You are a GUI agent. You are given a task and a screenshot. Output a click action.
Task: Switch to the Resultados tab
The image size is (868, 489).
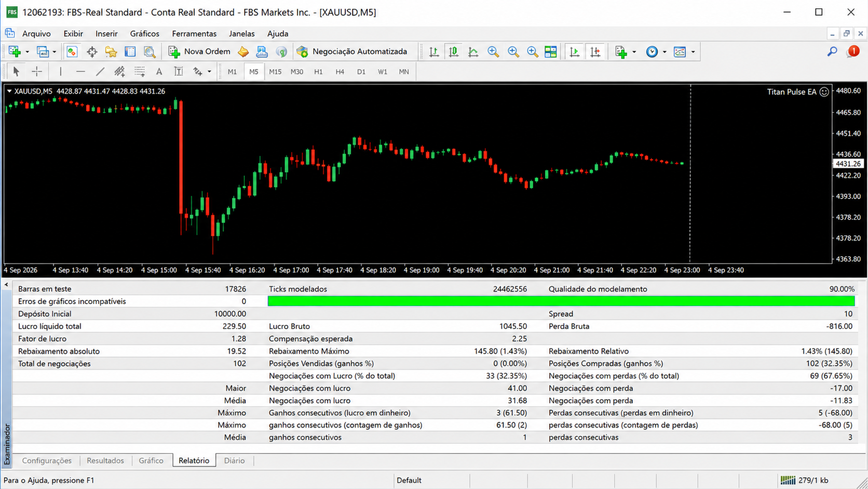(x=105, y=460)
